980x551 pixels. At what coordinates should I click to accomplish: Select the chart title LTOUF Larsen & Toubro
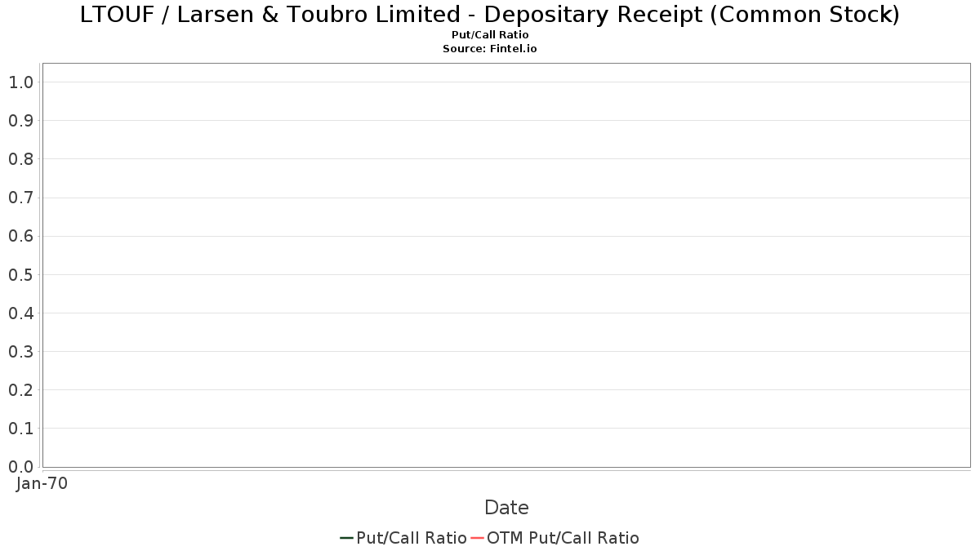pyautogui.click(x=490, y=15)
